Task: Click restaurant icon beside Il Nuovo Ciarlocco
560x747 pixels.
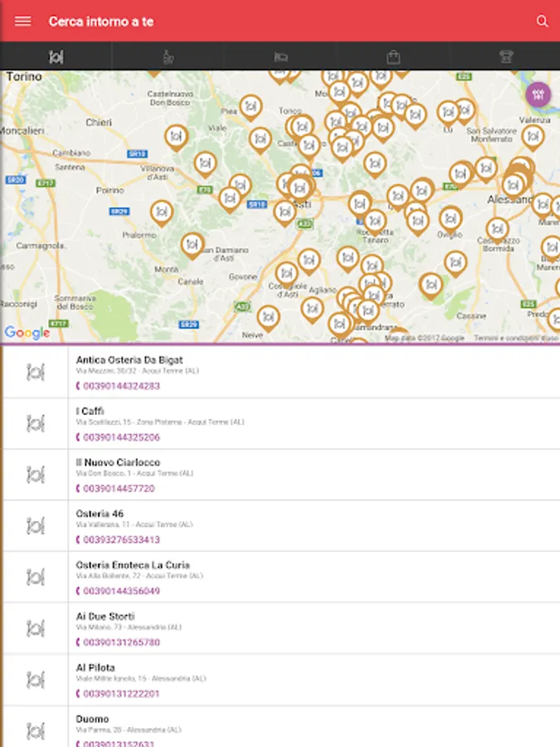Action: pyautogui.click(x=35, y=475)
